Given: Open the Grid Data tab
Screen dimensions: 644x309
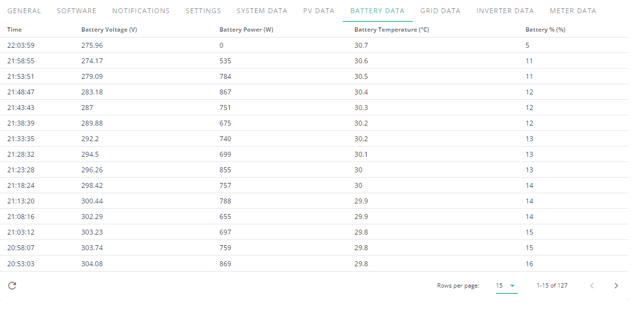Looking at the screenshot, I should (441, 11).
